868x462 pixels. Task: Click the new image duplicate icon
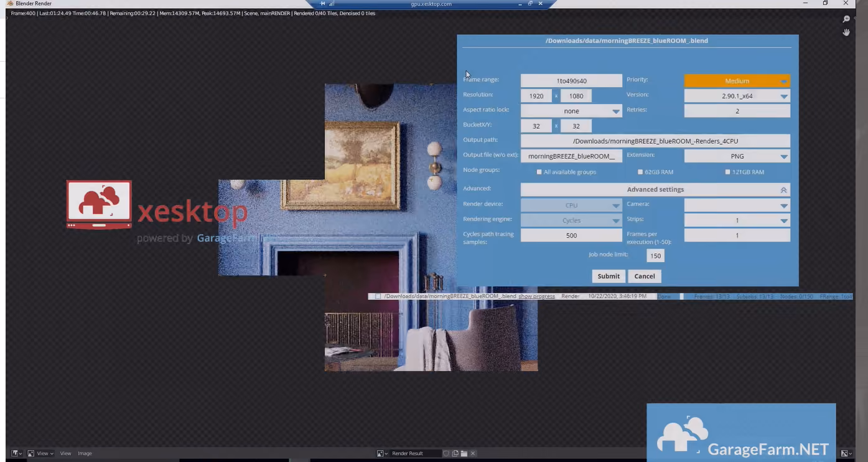tap(455, 453)
